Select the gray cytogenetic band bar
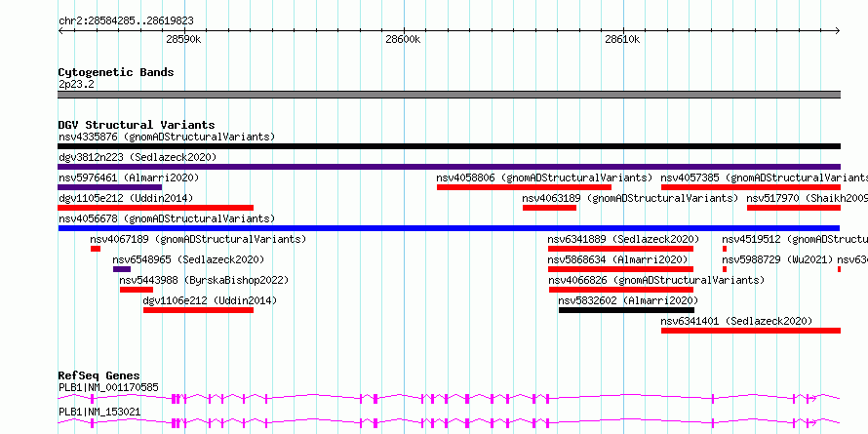 [x=449, y=95]
